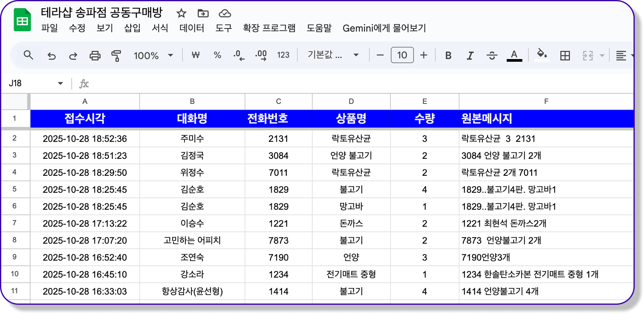Screen dimensions: 644x314
Task: Select the paint format tool
Action: tap(116, 55)
